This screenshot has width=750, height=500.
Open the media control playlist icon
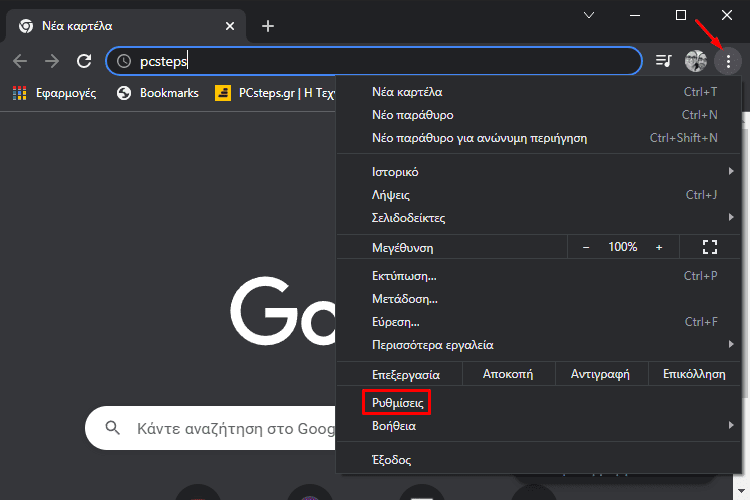point(663,61)
